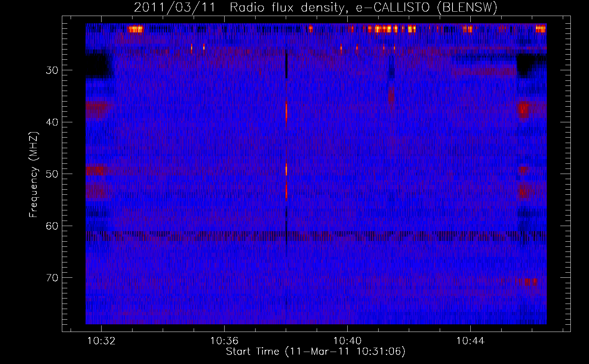
Task: Click the bright vertical burst at 50 MHz
Action: pyautogui.click(x=286, y=170)
